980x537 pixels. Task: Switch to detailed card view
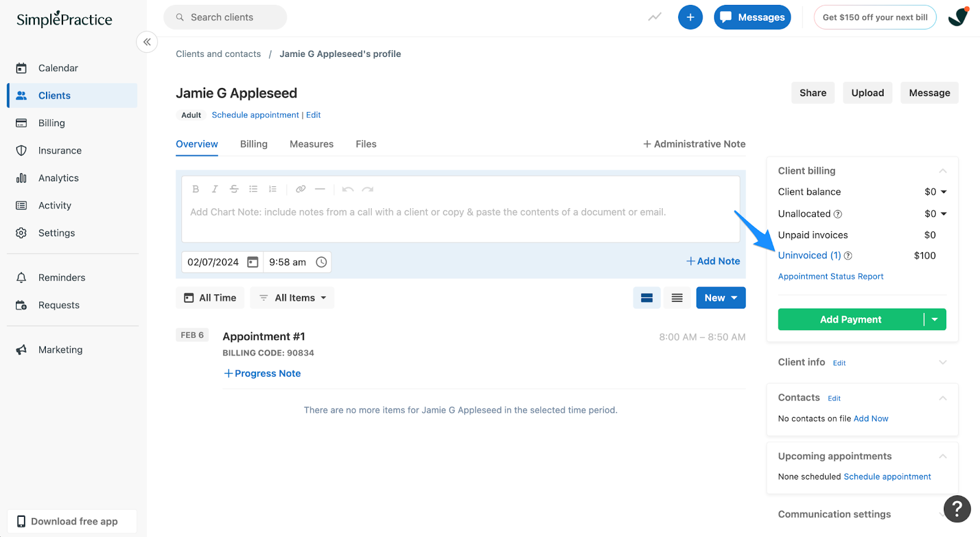647,298
